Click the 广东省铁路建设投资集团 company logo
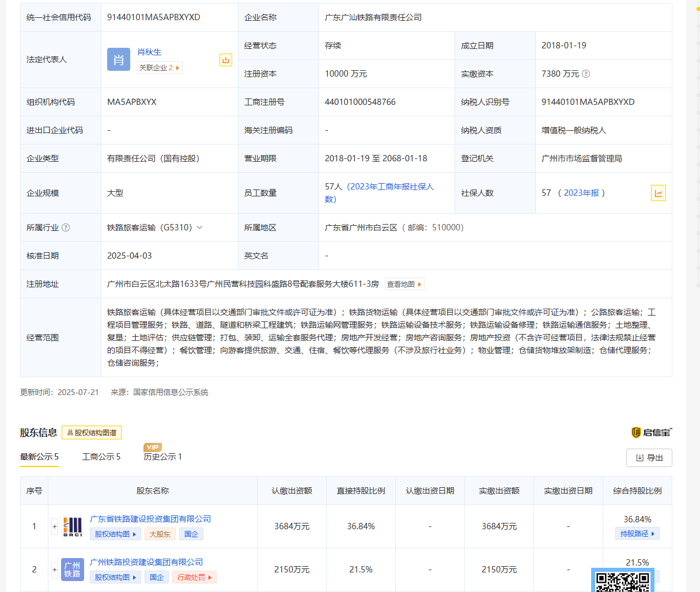Screen dimensions: 700x592 73,526
